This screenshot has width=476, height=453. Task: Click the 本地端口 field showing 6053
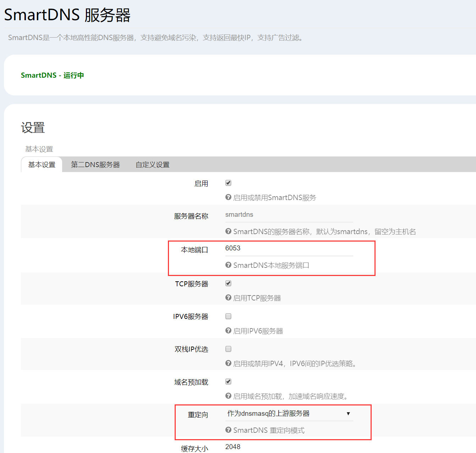point(289,248)
